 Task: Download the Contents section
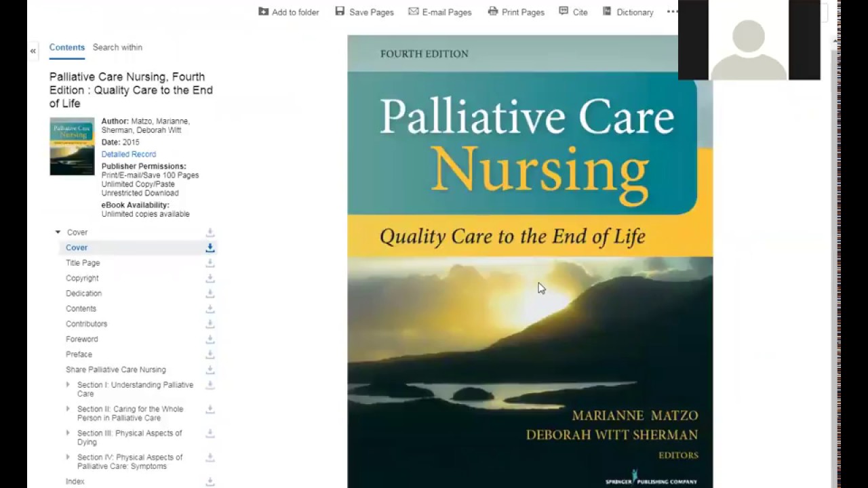point(210,309)
